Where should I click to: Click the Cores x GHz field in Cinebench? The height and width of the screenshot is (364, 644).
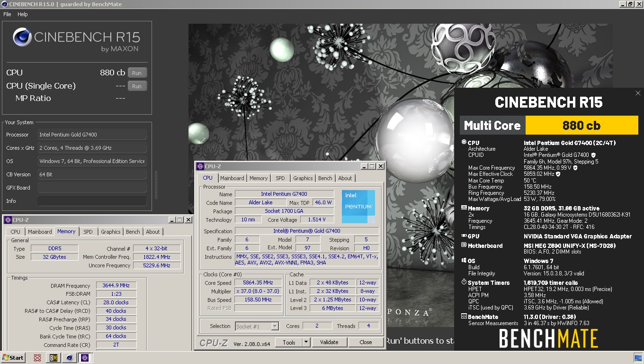click(x=92, y=148)
